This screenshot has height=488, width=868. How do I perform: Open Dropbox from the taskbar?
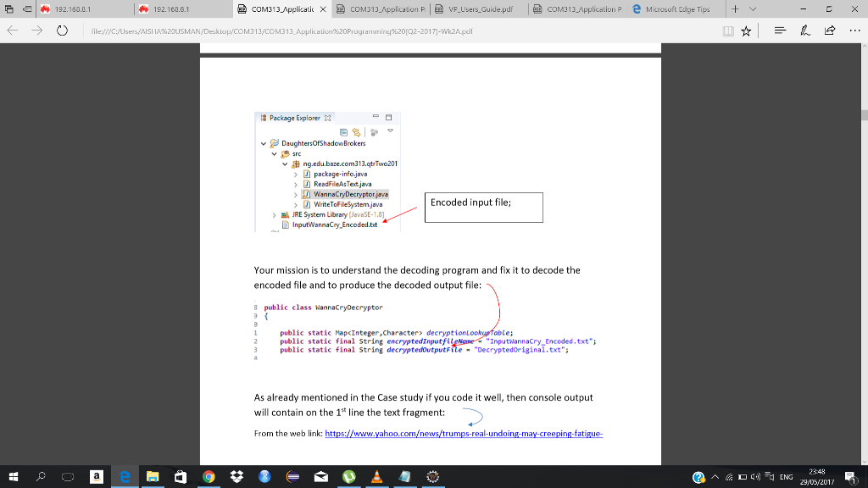(236, 476)
